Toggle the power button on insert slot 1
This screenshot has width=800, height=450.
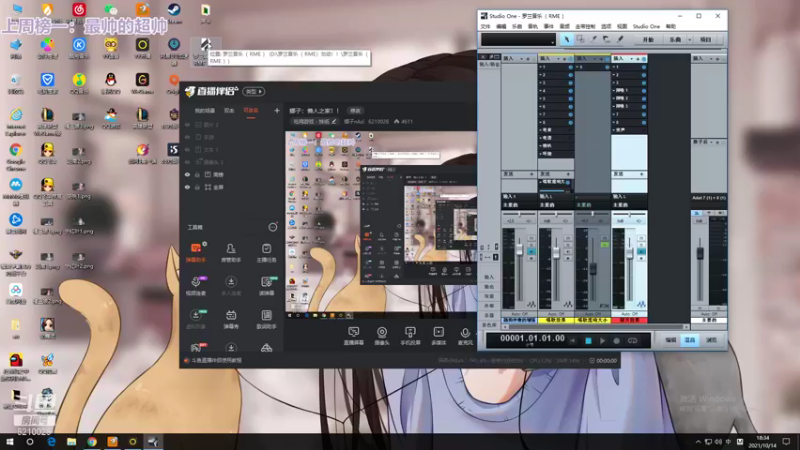(x=569, y=68)
